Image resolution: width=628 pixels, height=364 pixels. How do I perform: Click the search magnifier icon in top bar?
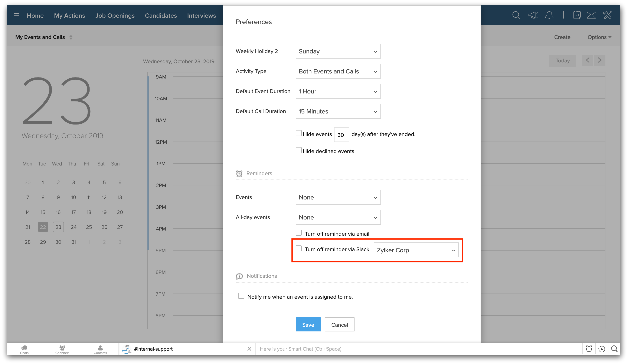pyautogui.click(x=516, y=15)
